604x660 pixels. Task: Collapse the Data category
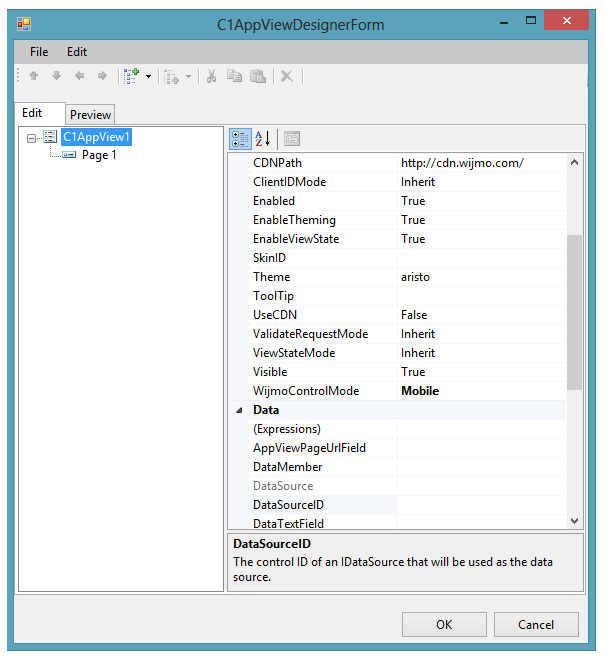[x=239, y=410]
